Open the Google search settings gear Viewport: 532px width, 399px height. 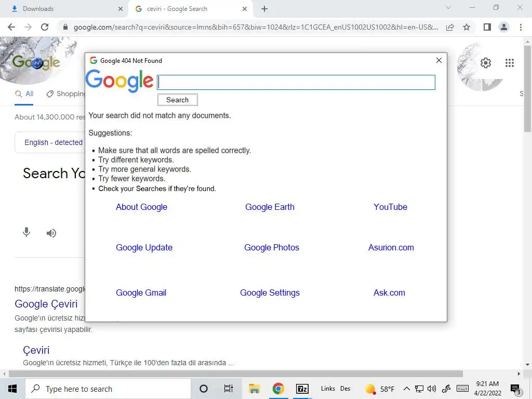pos(486,63)
